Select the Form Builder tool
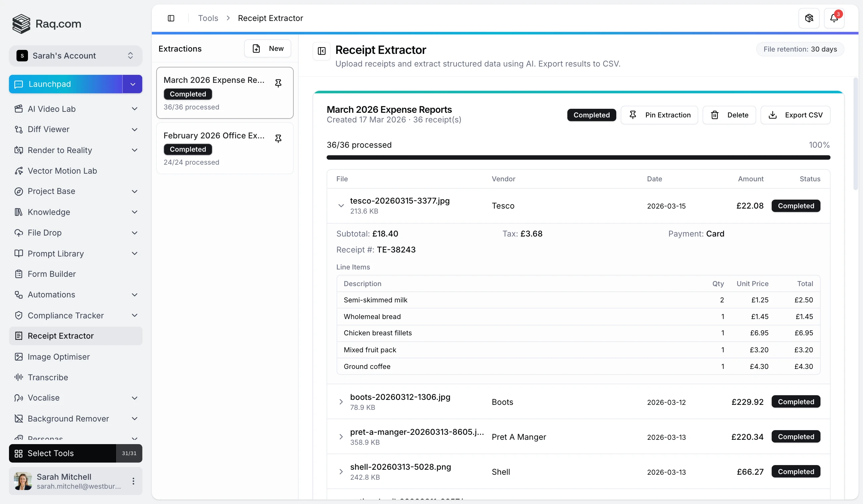 (51, 274)
